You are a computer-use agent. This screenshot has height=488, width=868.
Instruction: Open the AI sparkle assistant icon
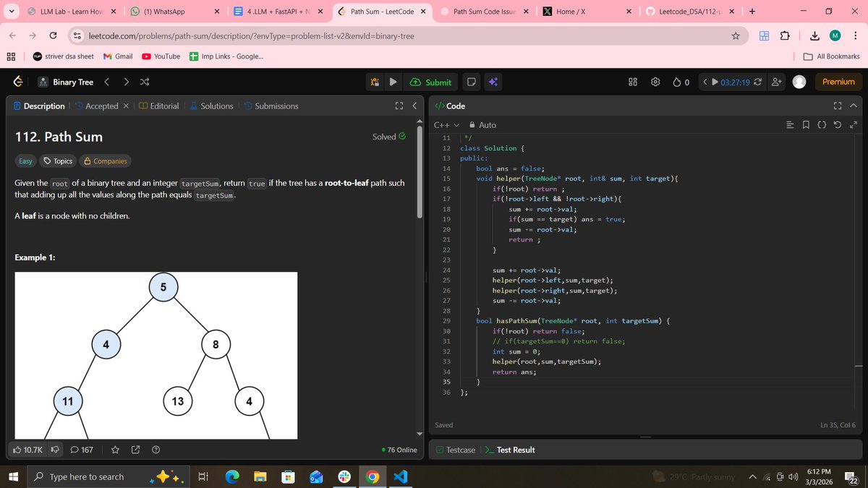point(493,82)
